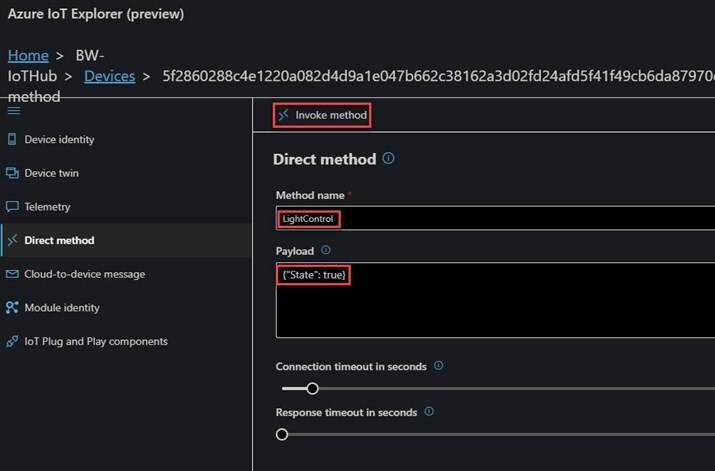Click the IoT Plug and Play icon
715x471 pixels.
[12, 341]
